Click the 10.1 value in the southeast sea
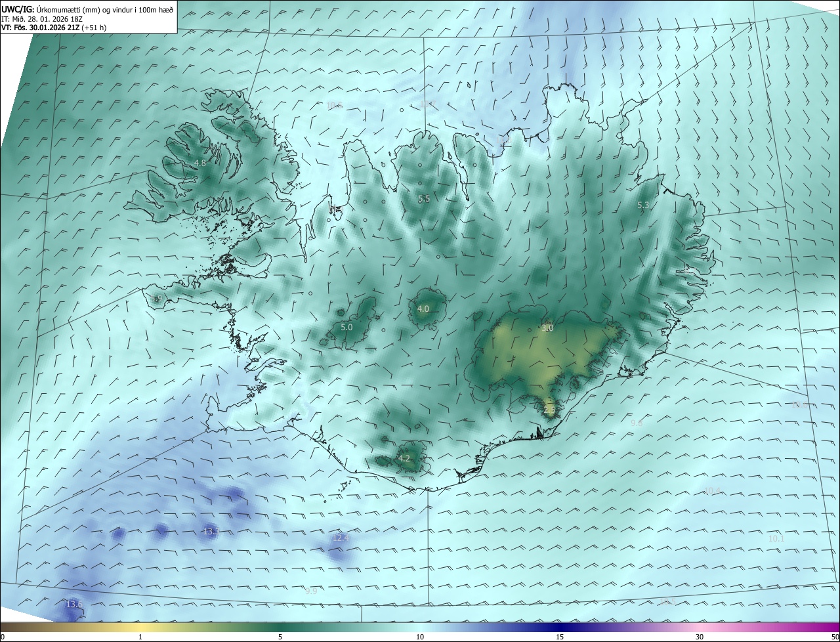 click(776, 538)
